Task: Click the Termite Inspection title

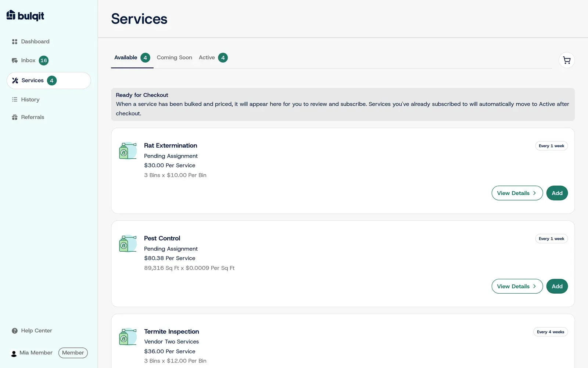Action: (172, 332)
